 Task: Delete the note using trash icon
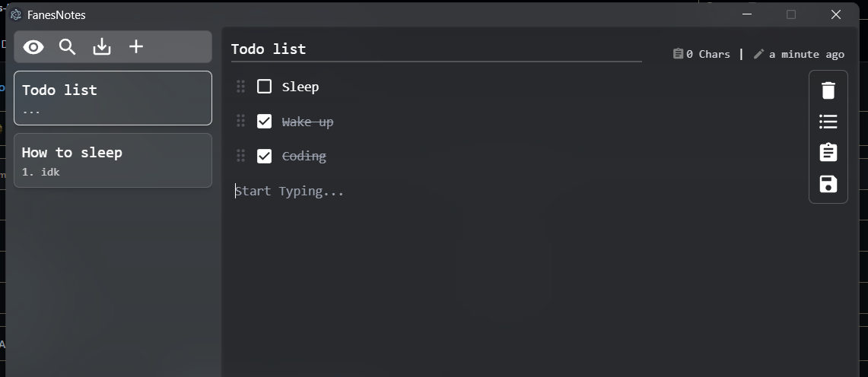tap(828, 90)
